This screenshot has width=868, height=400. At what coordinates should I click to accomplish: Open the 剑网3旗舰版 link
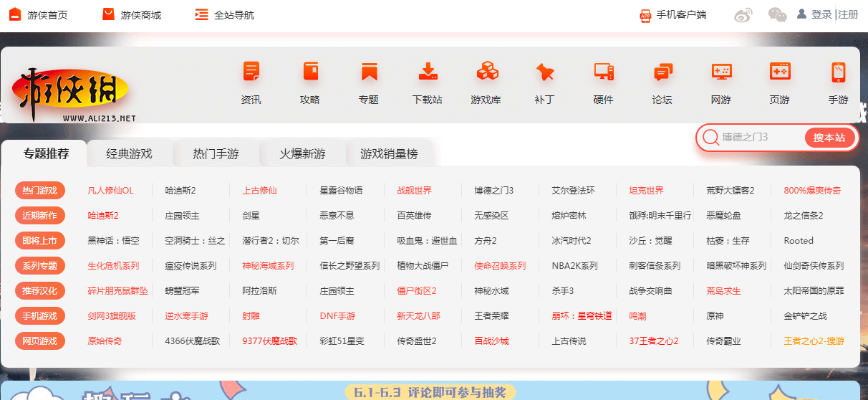111,316
